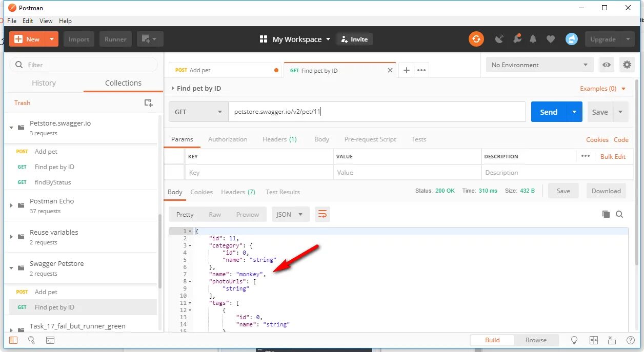Open the File menu

(x=12, y=21)
